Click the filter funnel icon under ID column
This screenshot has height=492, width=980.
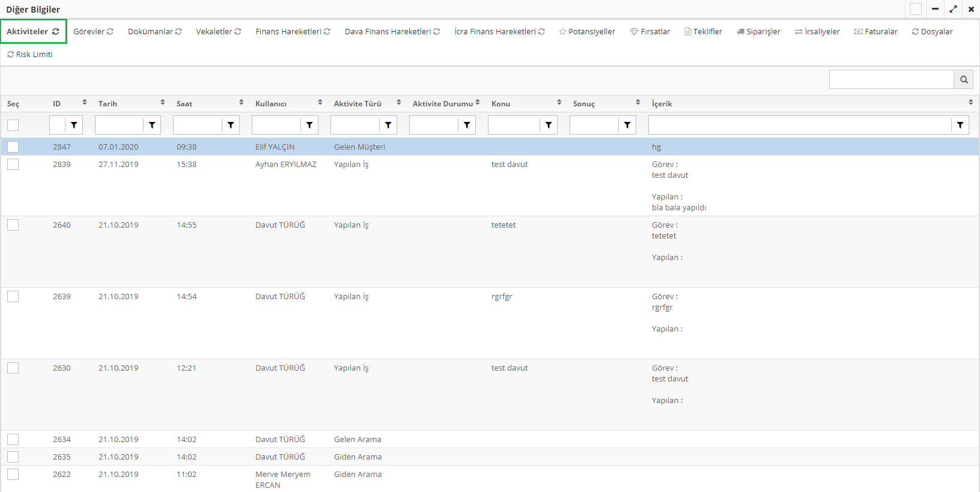(74, 125)
